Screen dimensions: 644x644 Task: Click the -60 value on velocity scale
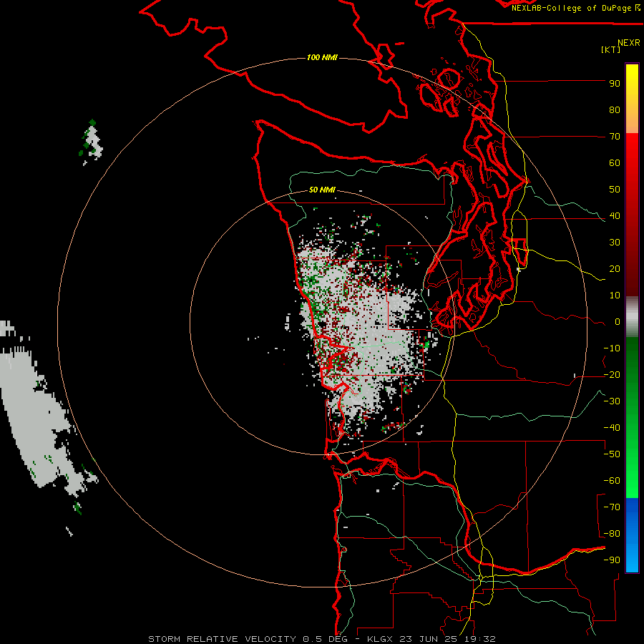coord(612,481)
